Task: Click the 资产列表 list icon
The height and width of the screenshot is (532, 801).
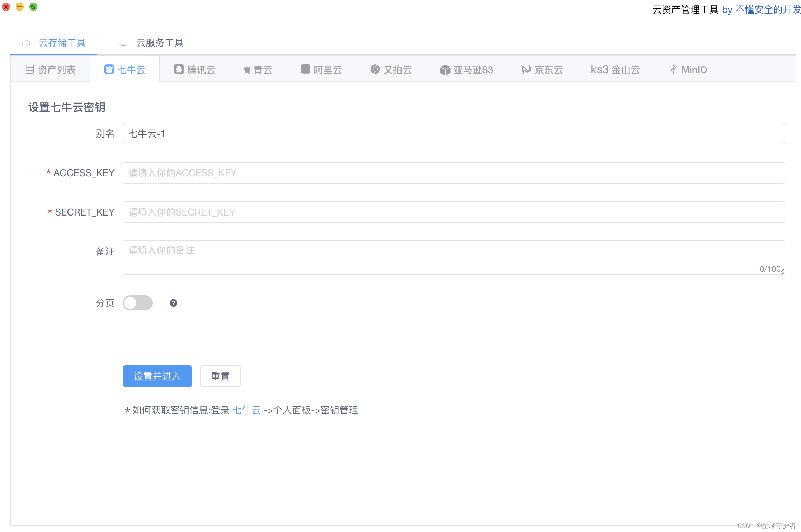Action: (x=30, y=69)
